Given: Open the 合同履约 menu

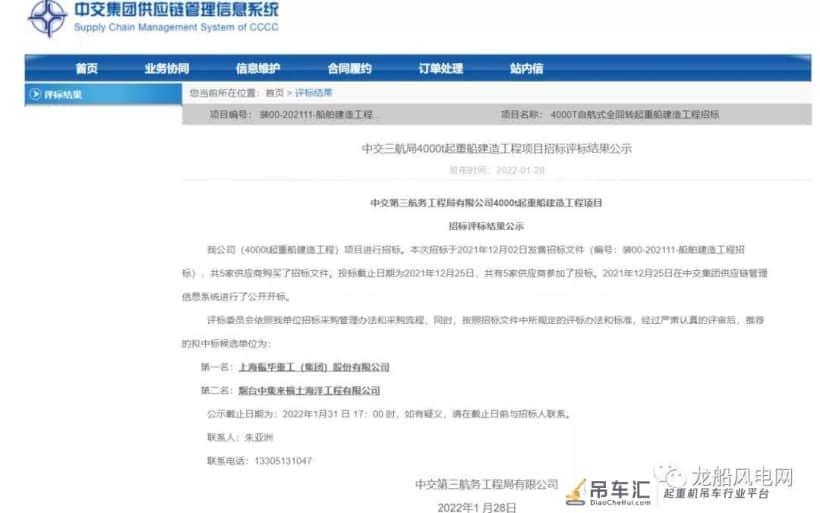Looking at the screenshot, I should click(x=349, y=69).
